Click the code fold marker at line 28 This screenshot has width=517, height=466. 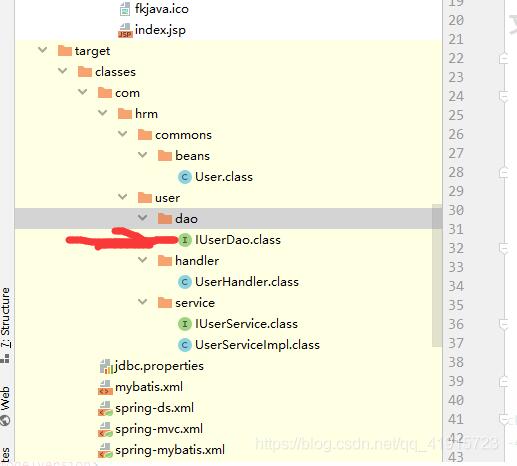pyautogui.click(x=504, y=173)
